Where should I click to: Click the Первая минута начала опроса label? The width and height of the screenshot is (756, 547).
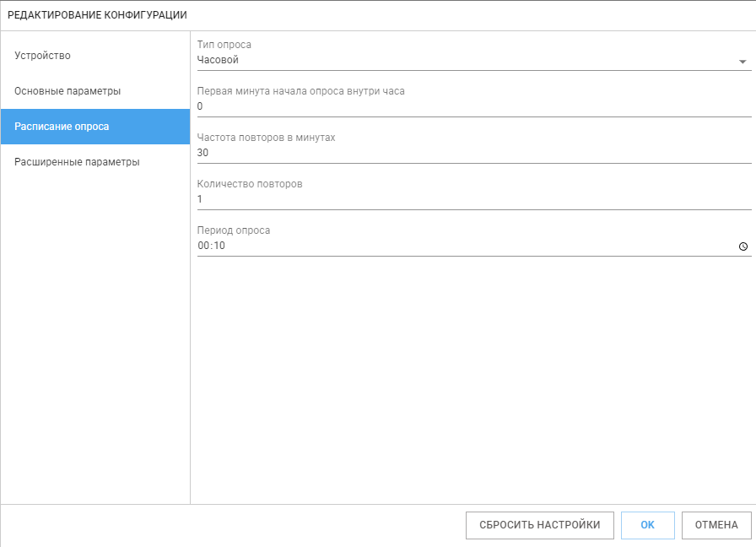coord(301,91)
